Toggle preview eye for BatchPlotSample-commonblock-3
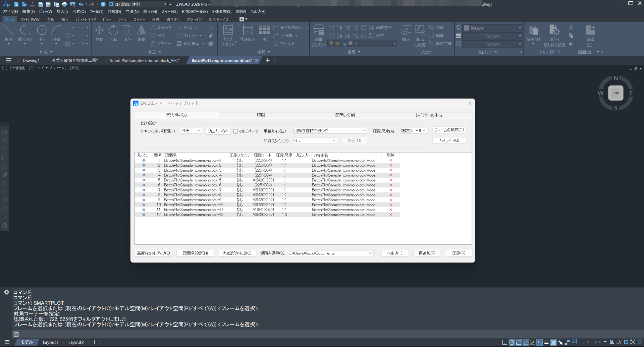Image resolution: width=644 pixels, height=347 pixels. (x=144, y=170)
